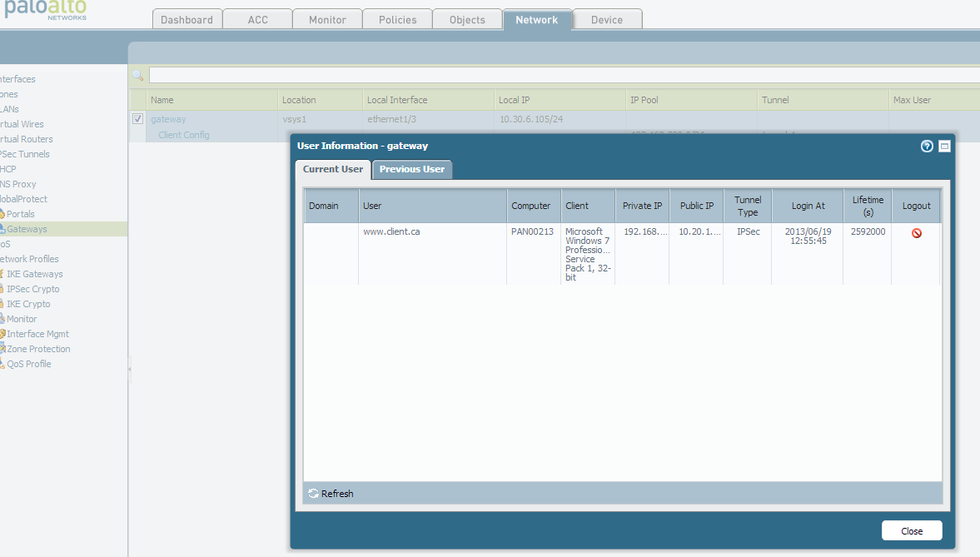980x557 pixels.
Task: Click the Refresh icon in dialog footer
Action: (313, 494)
